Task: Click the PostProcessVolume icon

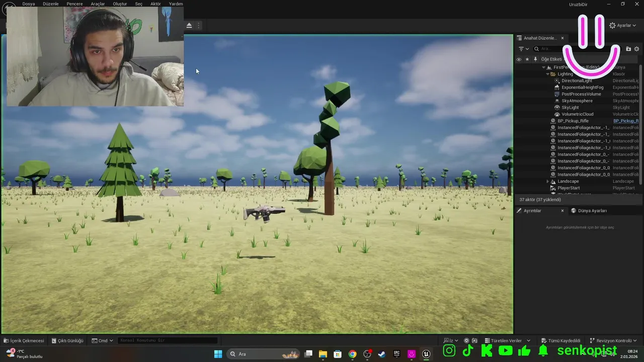Action: 556,94
